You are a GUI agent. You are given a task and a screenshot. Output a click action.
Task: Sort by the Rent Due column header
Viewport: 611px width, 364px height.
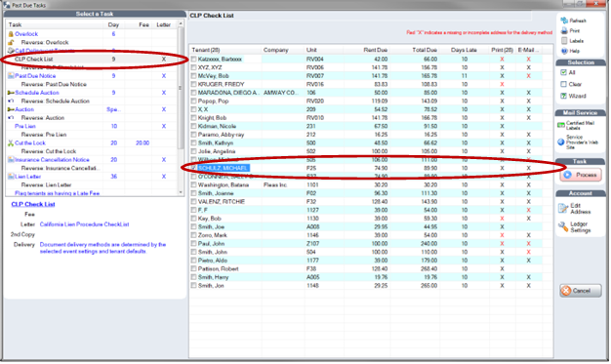pos(367,50)
